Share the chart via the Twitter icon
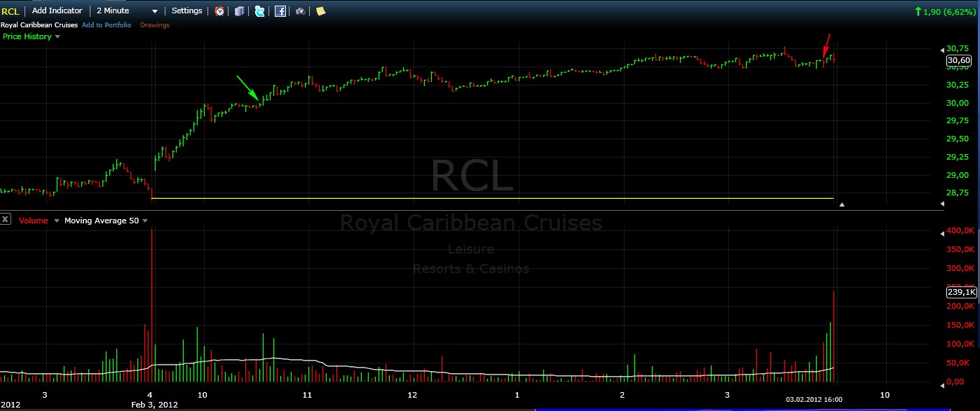The height and width of the screenshot is (411, 980). point(260,11)
